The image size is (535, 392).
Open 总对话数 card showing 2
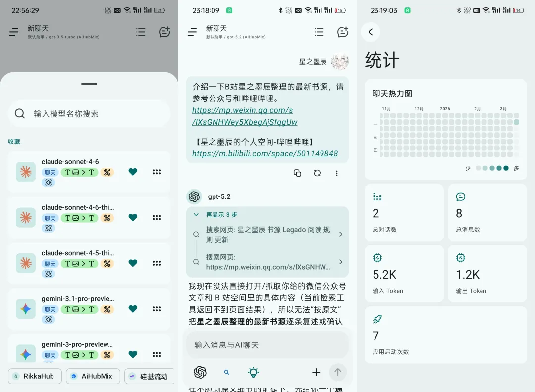tap(404, 212)
